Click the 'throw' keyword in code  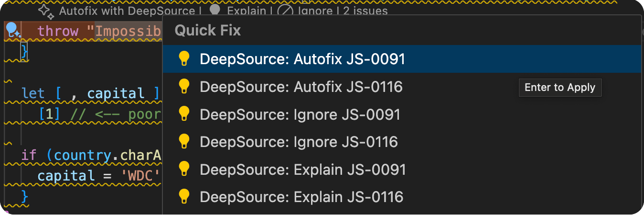tap(58, 31)
